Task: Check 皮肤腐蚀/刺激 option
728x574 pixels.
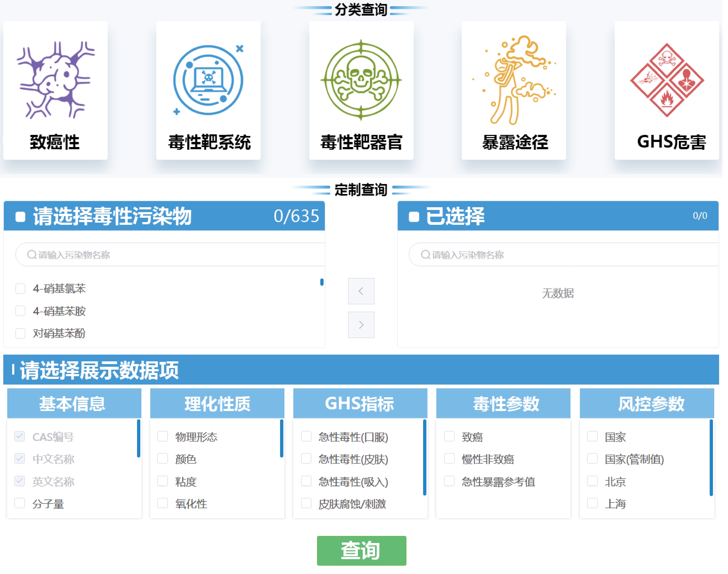Action: coord(306,503)
